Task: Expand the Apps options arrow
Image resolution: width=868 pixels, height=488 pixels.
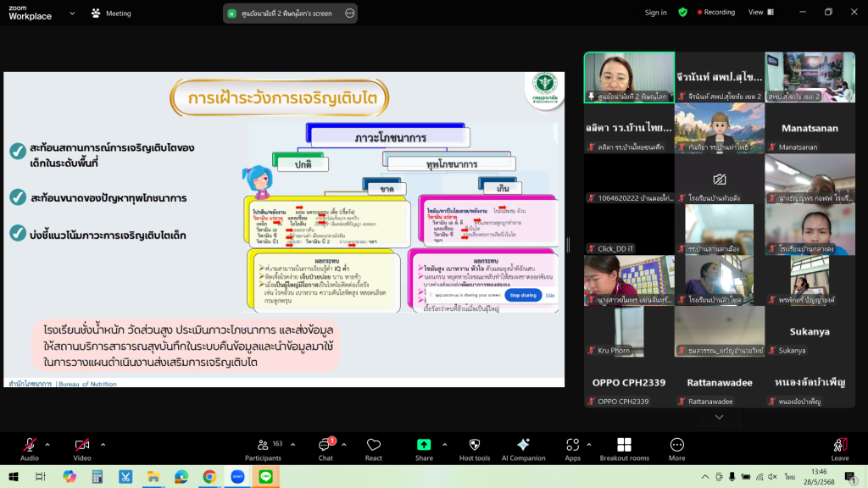Action: [x=588, y=444]
